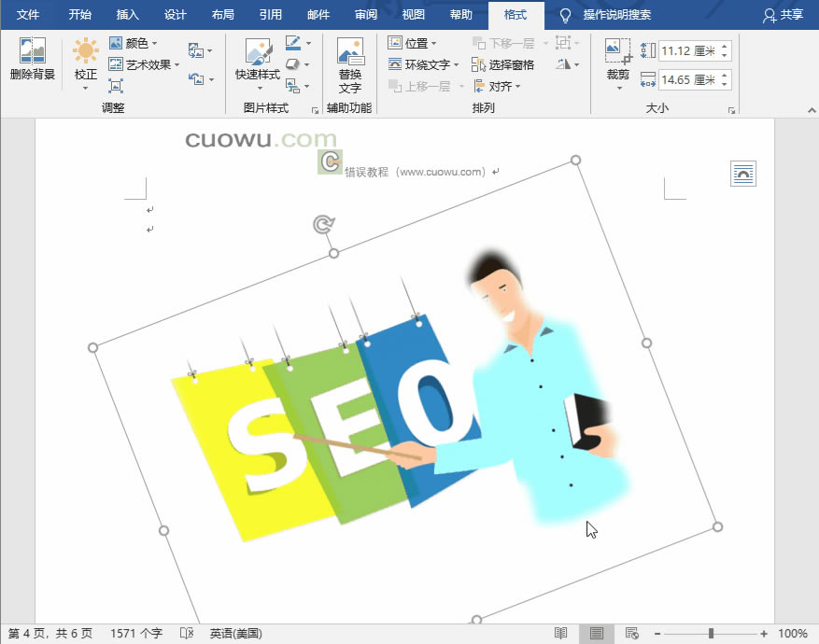Open the Corrections (校正) sun icon
Viewport: 819px width, 644px height.
(86, 50)
